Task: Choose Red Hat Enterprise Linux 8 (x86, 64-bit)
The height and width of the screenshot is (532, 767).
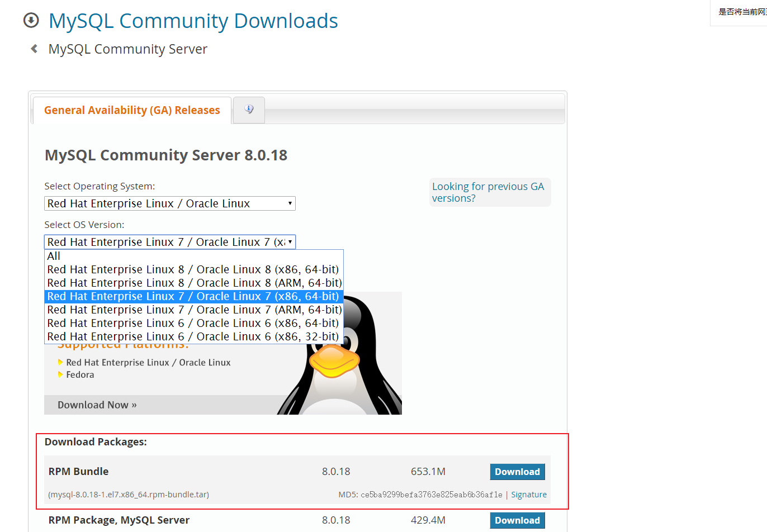Action: [x=194, y=269]
